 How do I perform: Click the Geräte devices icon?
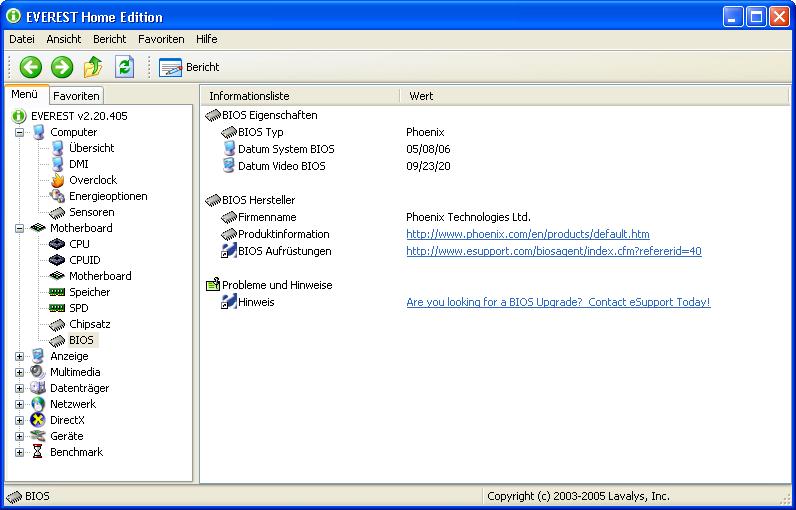pyautogui.click(x=38, y=436)
